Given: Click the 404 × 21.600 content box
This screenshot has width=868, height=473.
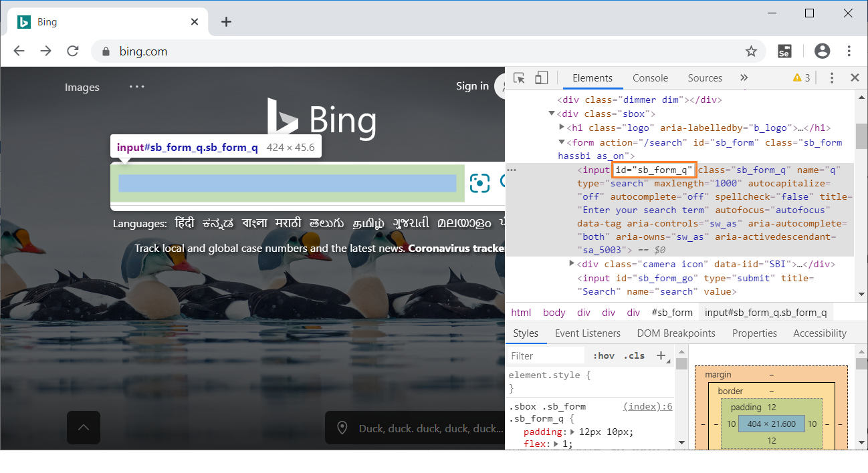Looking at the screenshot, I should pyautogui.click(x=771, y=424).
